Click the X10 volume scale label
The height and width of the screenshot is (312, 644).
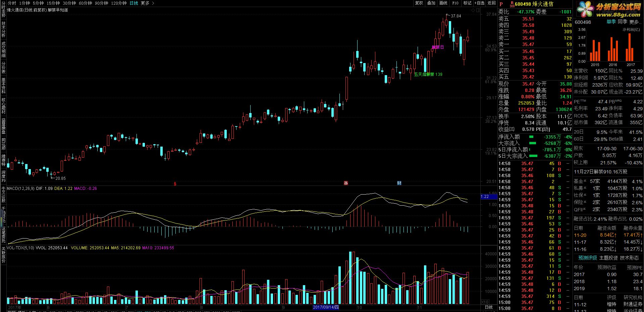pyautogui.click(x=485, y=302)
